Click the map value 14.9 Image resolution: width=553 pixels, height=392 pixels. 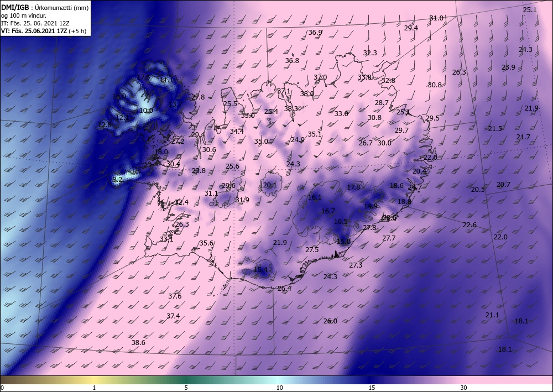coord(371,206)
